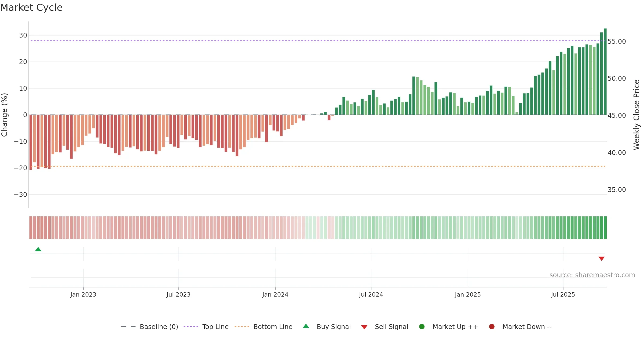This screenshot has height=362, width=644.
Task: Toggle the Baseline (0) legend entry
Action: click(149, 327)
